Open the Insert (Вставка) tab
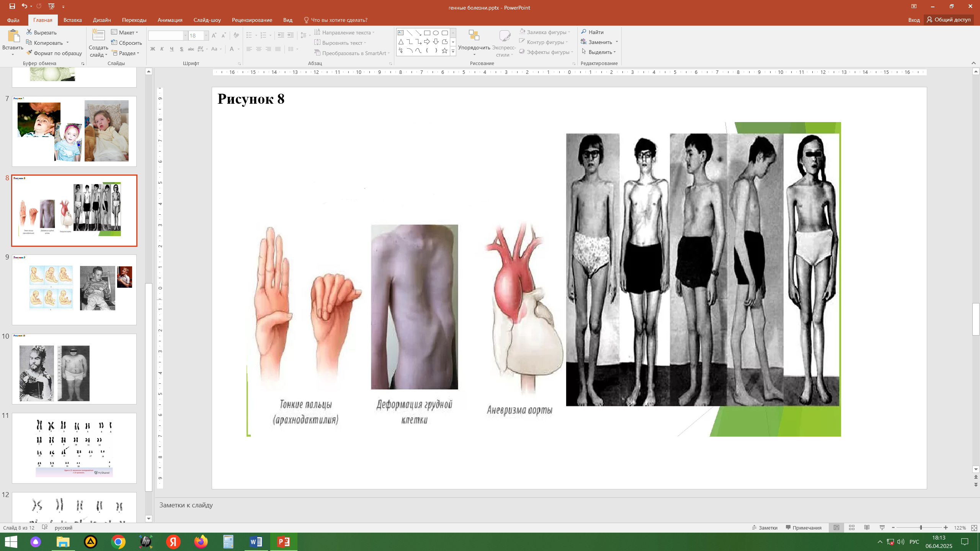The height and width of the screenshot is (551, 980). tap(72, 20)
